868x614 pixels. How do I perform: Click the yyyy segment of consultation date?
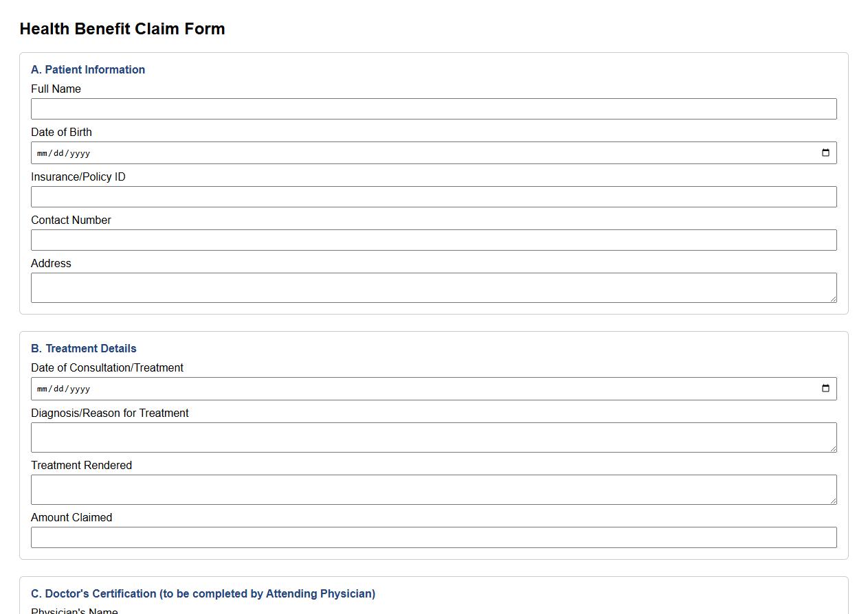82,389
